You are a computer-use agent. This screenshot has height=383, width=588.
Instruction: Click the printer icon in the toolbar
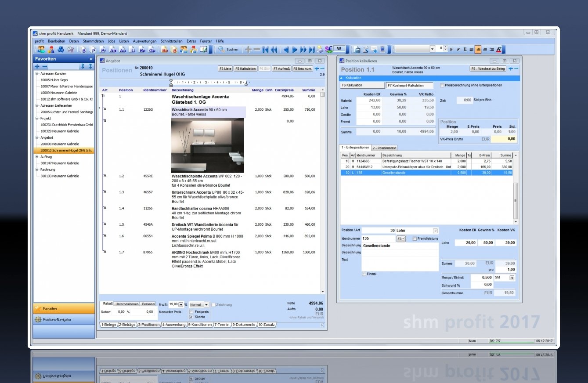[320, 50]
